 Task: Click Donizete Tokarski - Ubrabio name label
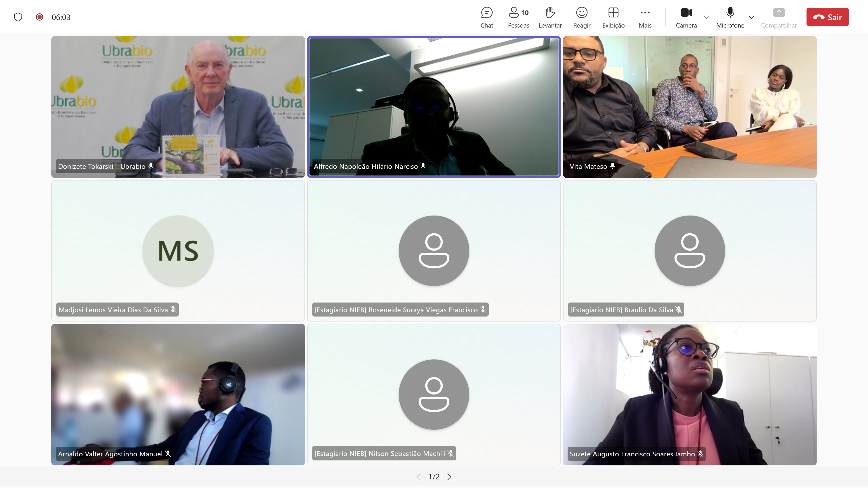pyautogui.click(x=102, y=166)
